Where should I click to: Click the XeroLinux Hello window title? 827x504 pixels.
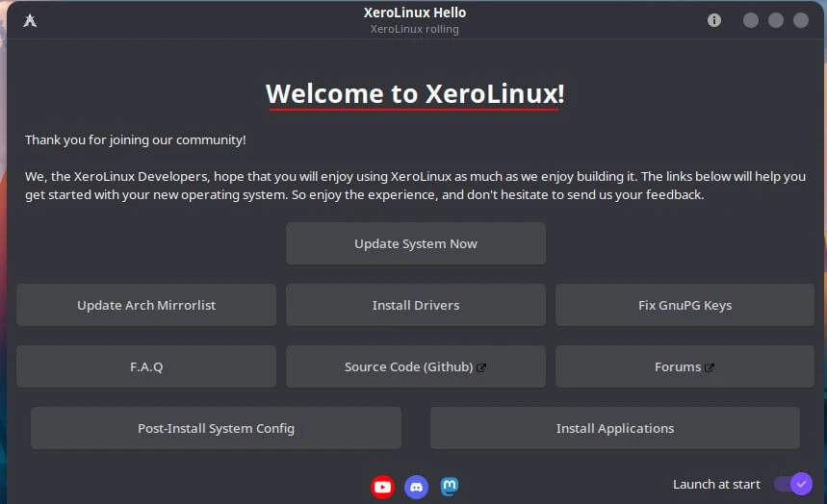[415, 13]
